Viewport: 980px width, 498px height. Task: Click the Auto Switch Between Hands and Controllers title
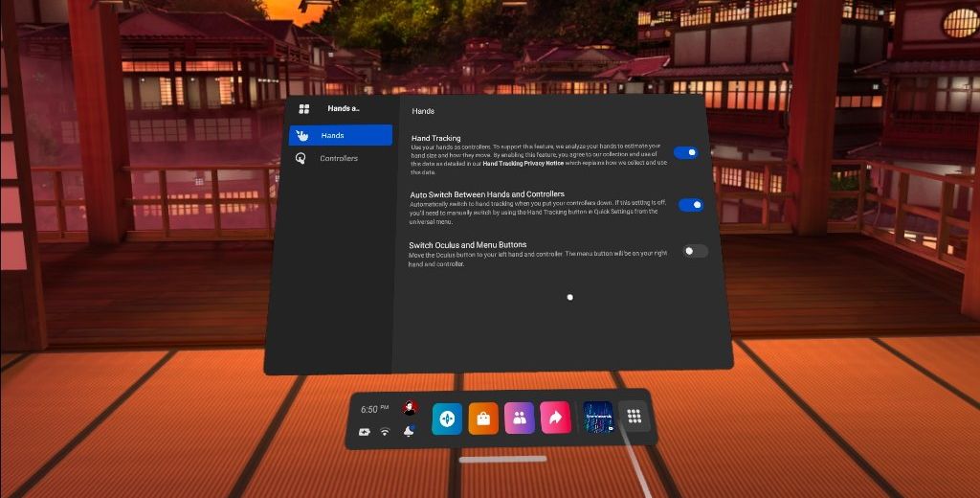tap(487, 194)
